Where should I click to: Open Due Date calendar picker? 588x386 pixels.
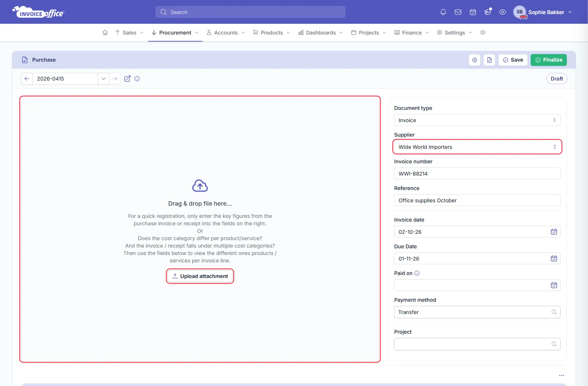click(553, 259)
